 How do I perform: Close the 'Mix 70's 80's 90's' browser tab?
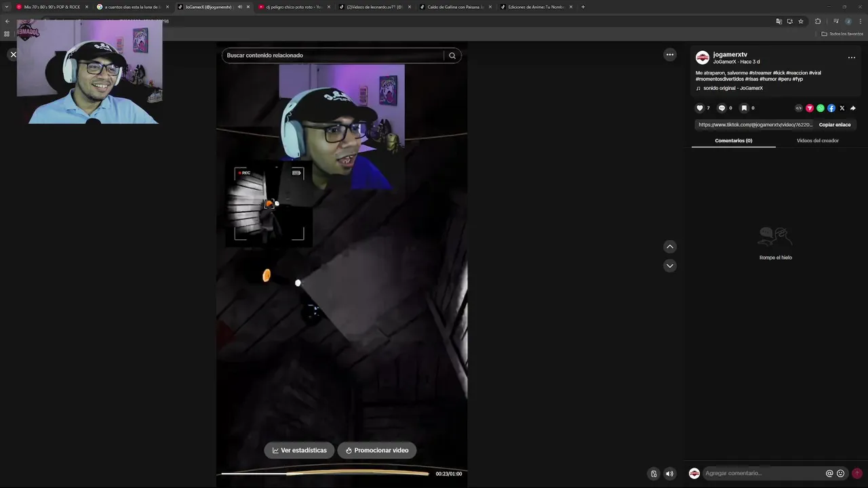pyautogui.click(x=87, y=7)
